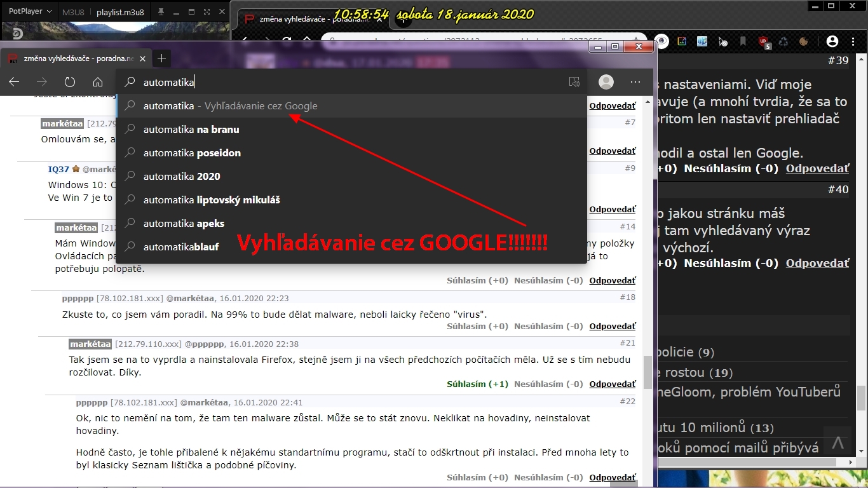The image size is (868, 488).
Task: Click the #39 post number in Chrome
Action: point(838,61)
